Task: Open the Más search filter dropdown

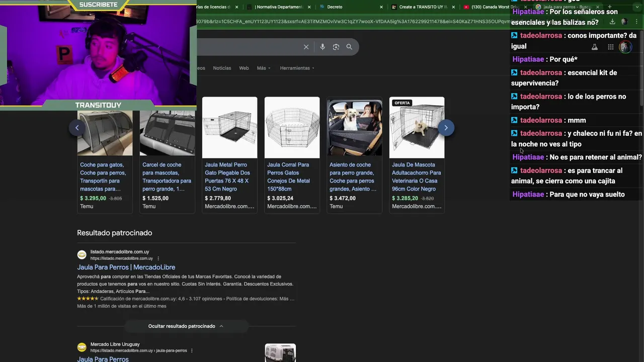Action: pos(264,68)
